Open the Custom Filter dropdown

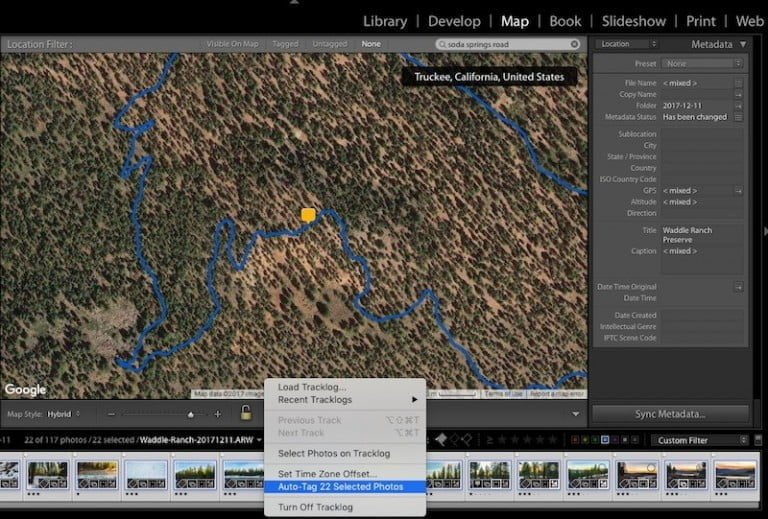tap(699, 440)
